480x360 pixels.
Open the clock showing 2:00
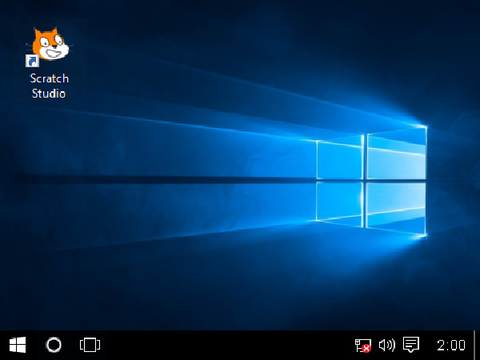(451, 345)
